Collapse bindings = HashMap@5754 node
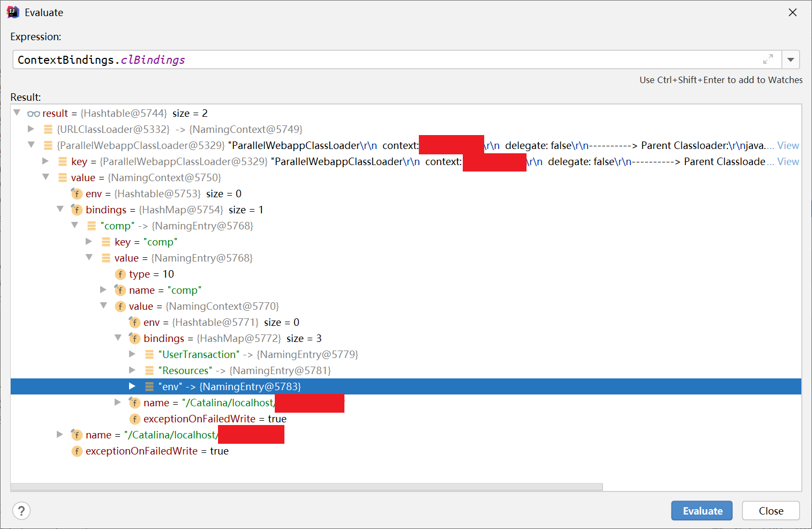This screenshot has height=529, width=812. pos(60,210)
